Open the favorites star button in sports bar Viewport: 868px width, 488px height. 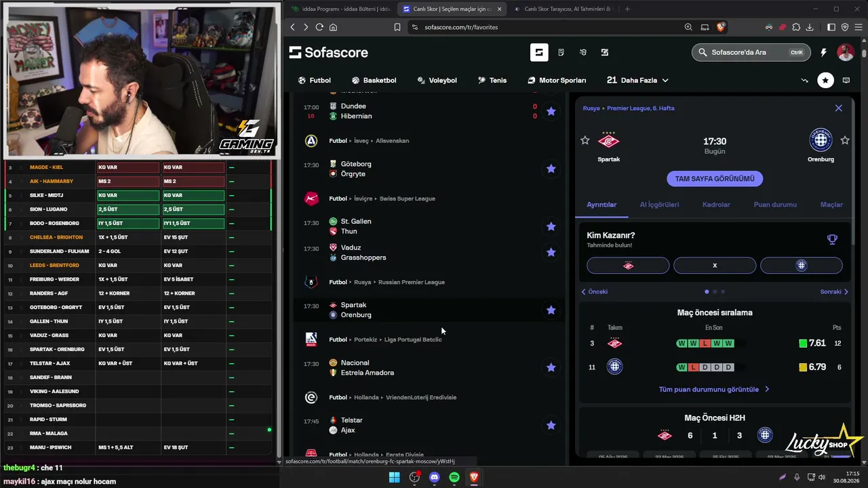[x=825, y=80]
